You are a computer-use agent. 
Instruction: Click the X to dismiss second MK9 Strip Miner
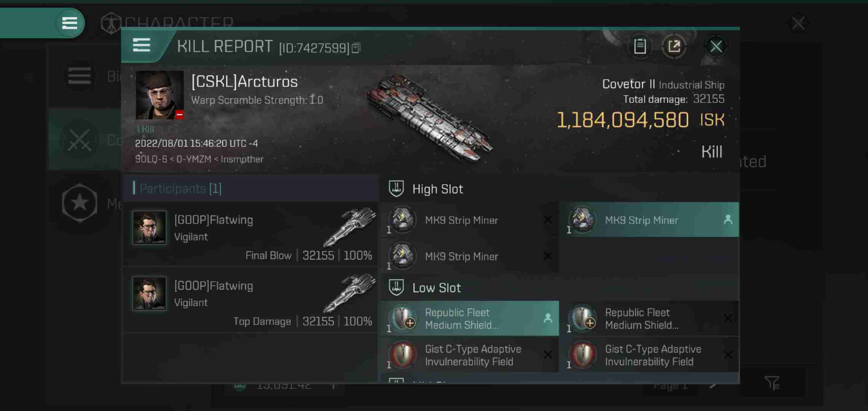[x=548, y=256]
